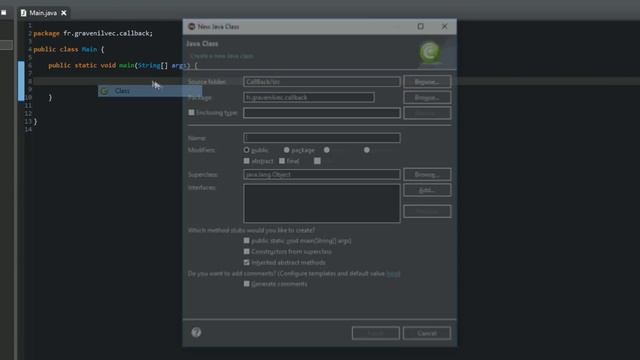Click the Eclipse icon in New Java Class title bar
This screenshot has width=640, height=360.
(191, 27)
